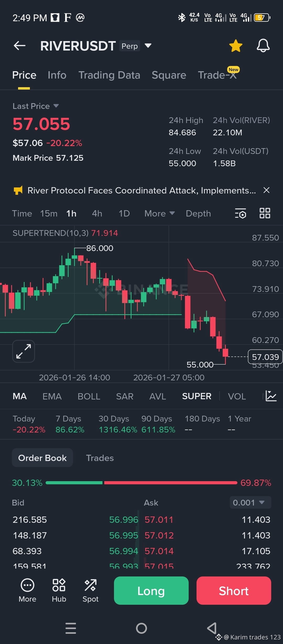The width and height of the screenshot is (283, 644).
Task: Open notifications via the bell icon
Action: click(x=263, y=45)
